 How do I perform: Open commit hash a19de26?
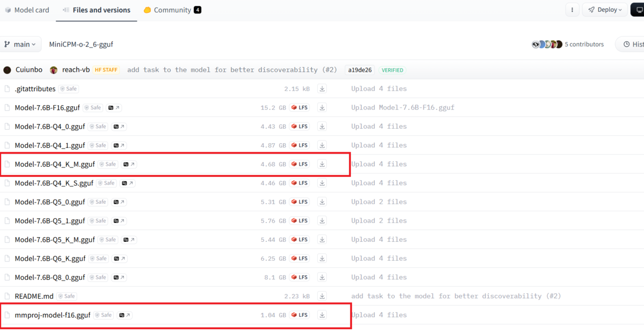[x=360, y=70]
